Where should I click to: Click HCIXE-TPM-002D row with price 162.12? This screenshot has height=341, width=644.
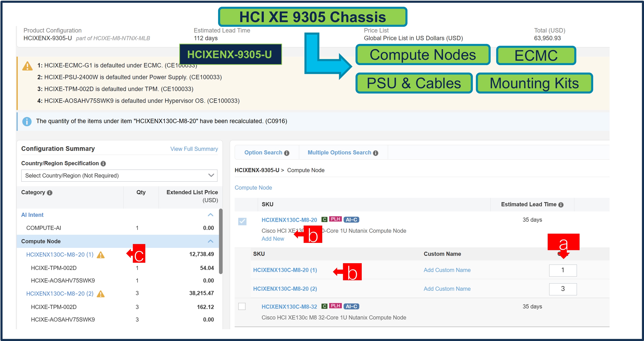coord(118,307)
